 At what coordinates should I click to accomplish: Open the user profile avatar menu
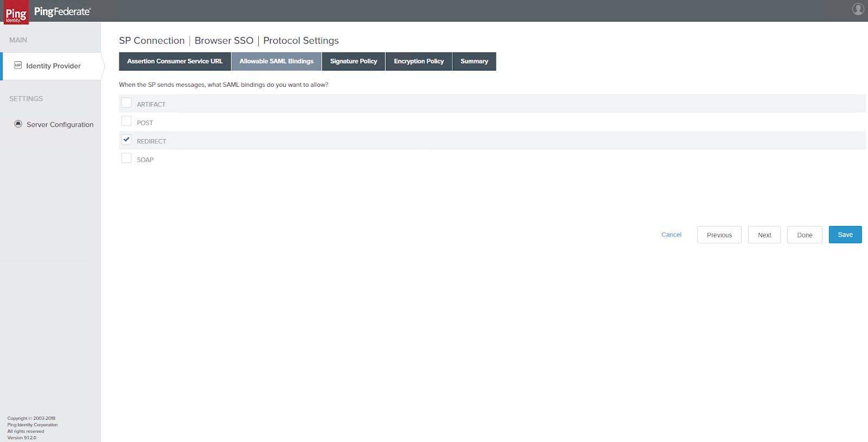pos(858,9)
